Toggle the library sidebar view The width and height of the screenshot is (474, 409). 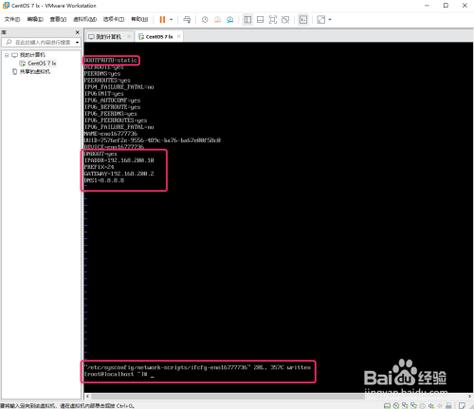[248, 20]
